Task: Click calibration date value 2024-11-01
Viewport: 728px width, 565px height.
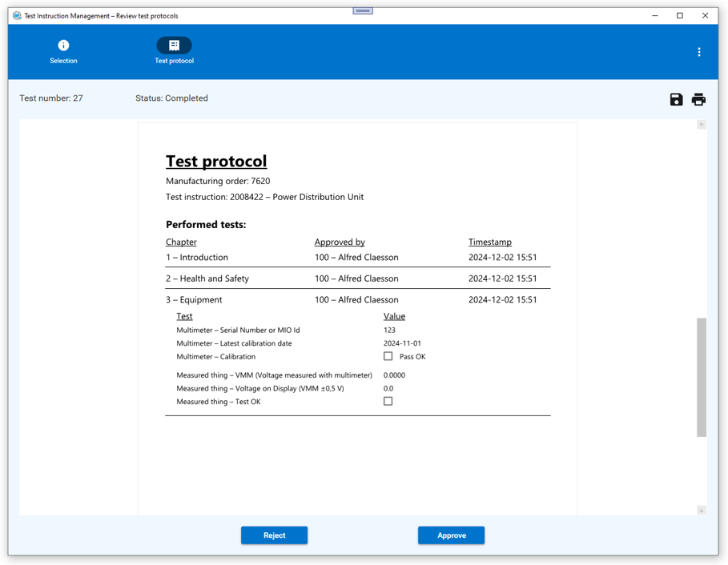Action: click(x=402, y=343)
